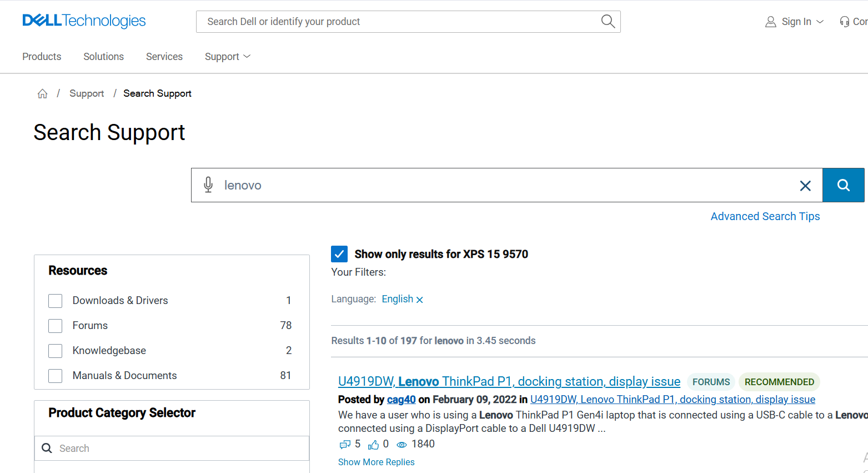Tick the Manuals & Documents checkbox
The image size is (868, 473).
coord(56,376)
